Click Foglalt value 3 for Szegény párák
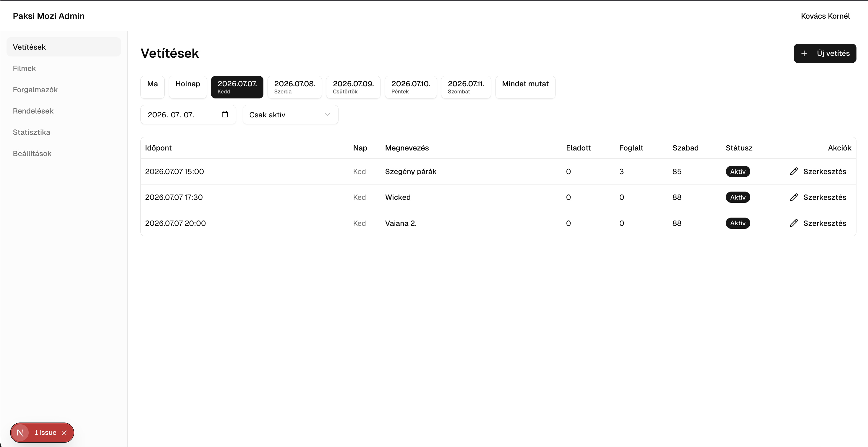The height and width of the screenshot is (447, 868). point(621,171)
